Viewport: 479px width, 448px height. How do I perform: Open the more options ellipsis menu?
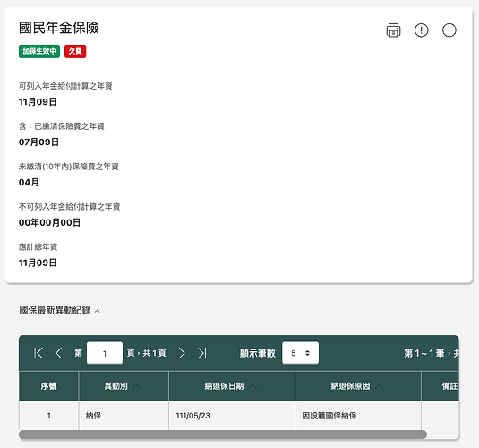(449, 30)
